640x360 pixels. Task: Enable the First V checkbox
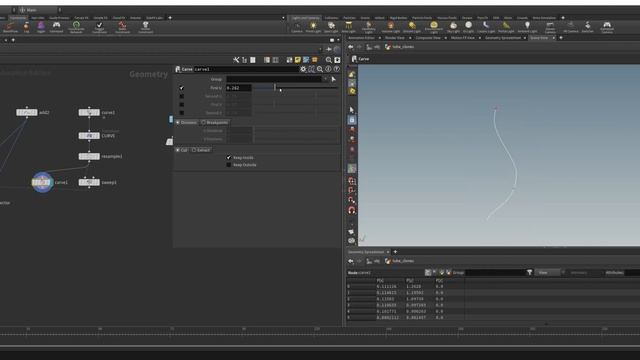pos(182,104)
